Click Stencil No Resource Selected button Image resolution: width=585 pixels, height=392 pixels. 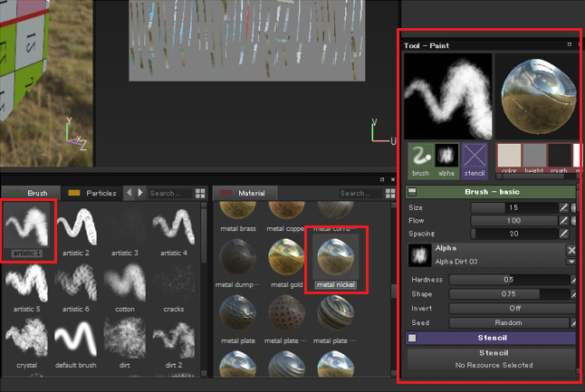493,359
